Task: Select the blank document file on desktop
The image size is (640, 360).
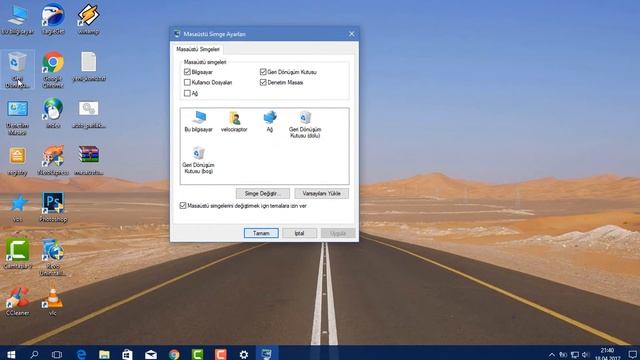Action: 89,67
